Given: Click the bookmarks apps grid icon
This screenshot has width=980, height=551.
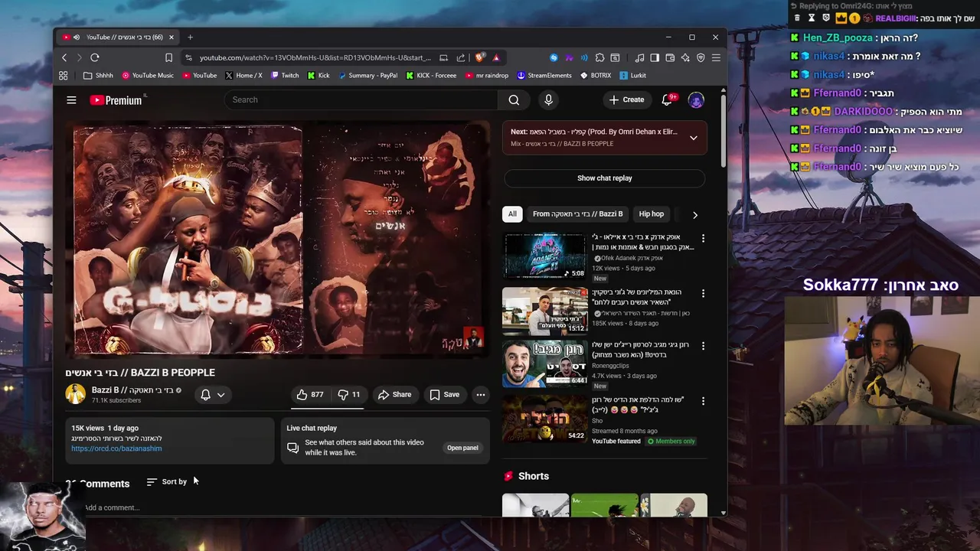Looking at the screenshot, I should tap(64, 76).
